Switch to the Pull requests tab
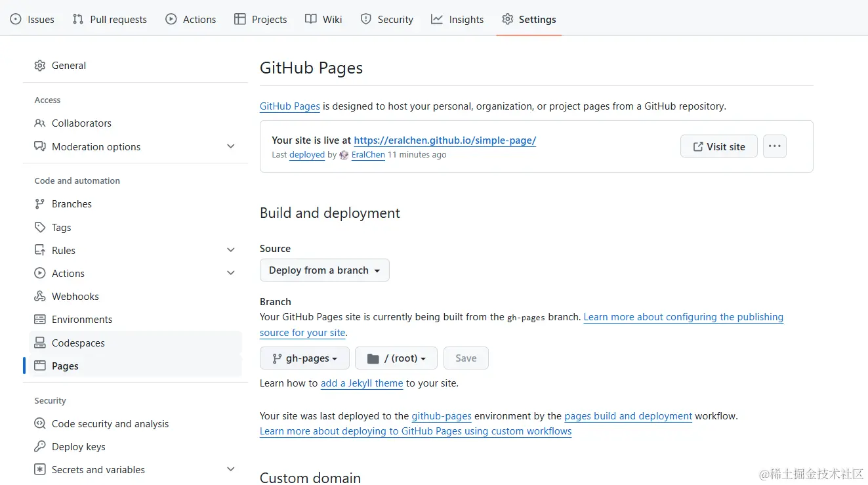Viewport: 868px width, 485px height. 110,19
